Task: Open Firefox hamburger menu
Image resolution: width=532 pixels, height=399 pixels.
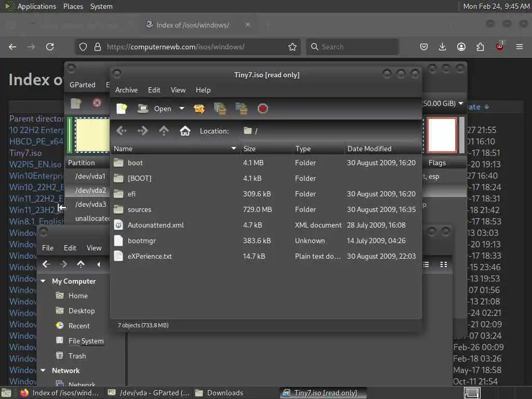Action: 520,47
